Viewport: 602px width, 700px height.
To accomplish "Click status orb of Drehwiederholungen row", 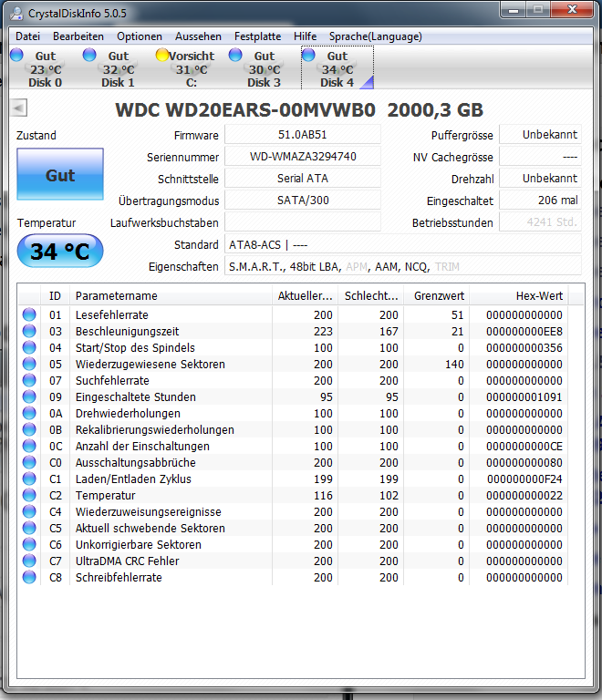I will [29, 414].
